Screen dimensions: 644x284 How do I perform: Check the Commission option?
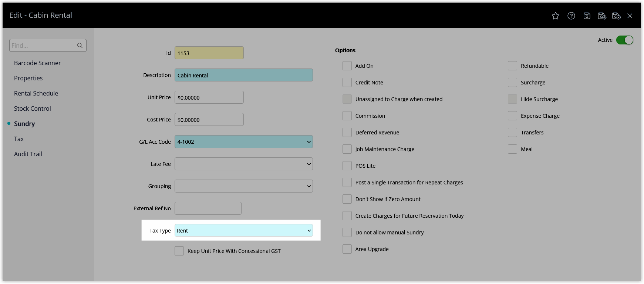pos(347,116)
